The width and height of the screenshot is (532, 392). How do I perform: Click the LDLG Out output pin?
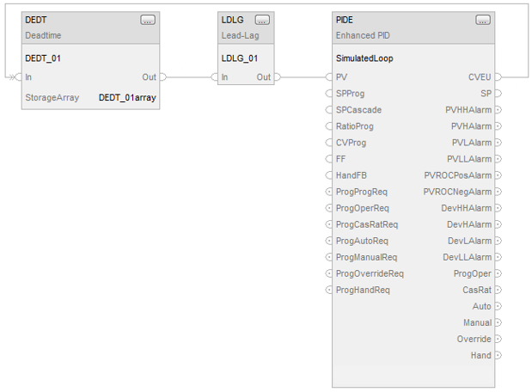[277, 77]
